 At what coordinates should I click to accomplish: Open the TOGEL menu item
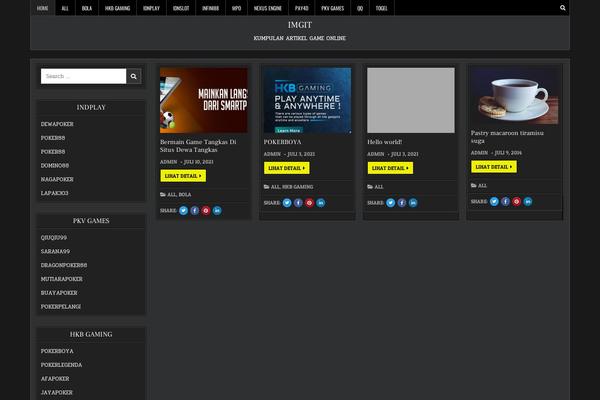click(382, 8)
